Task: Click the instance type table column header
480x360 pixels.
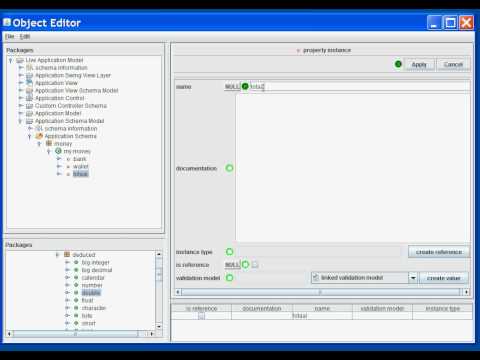Action: 443,309
